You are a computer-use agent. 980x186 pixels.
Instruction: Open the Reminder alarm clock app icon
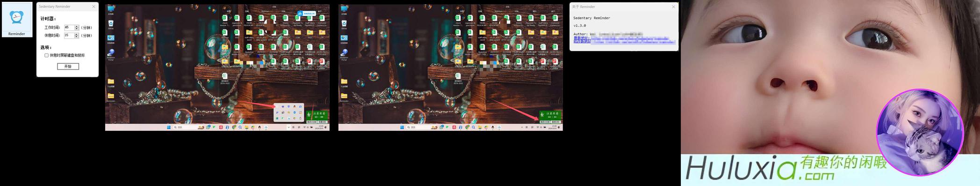coord(17,19)
